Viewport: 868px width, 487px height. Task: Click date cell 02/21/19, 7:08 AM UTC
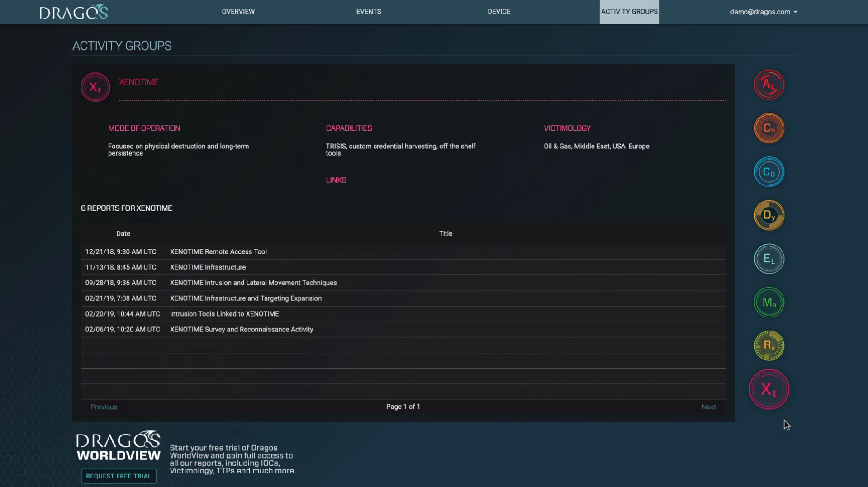pyautogui.click(x=121, y=298)
